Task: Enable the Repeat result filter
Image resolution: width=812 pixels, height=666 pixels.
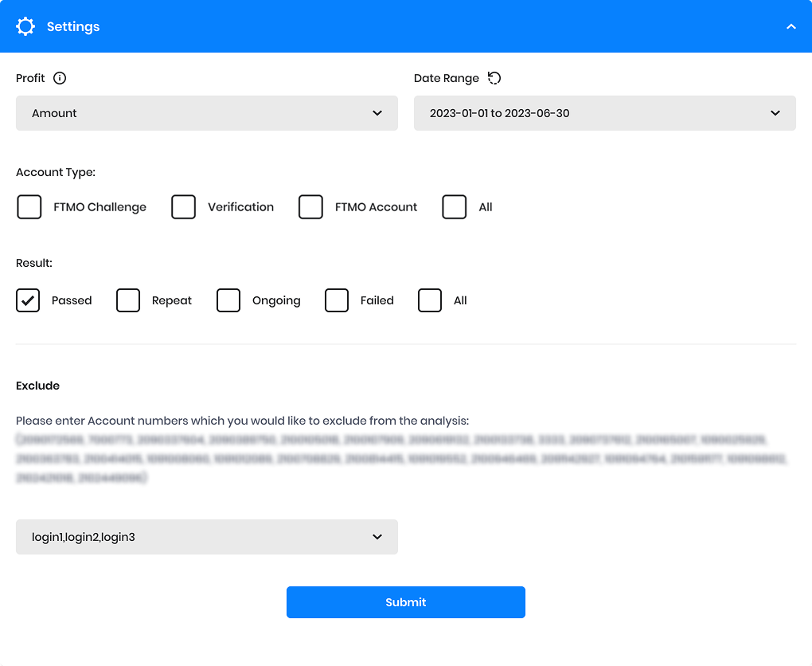Action: [x=128, y=300]
